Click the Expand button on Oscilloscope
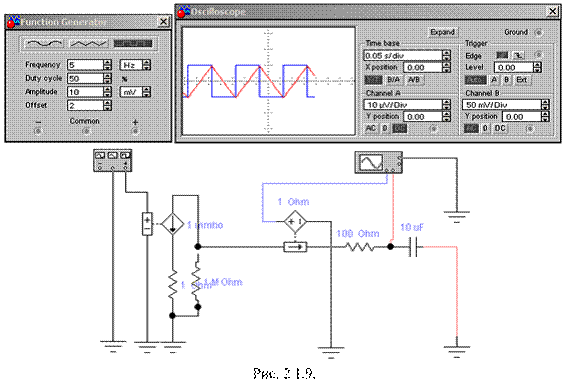This screenshot has height=387, width=566. click(443, 32)
